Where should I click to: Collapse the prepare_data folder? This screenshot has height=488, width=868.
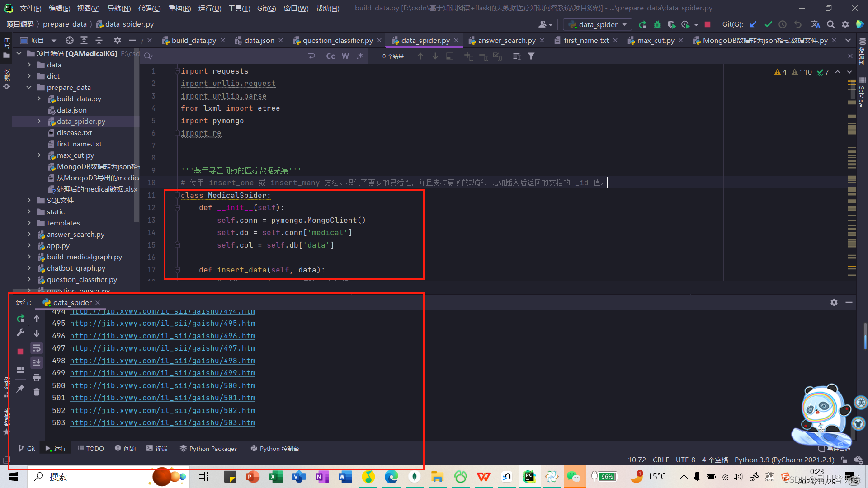point(29,87)
